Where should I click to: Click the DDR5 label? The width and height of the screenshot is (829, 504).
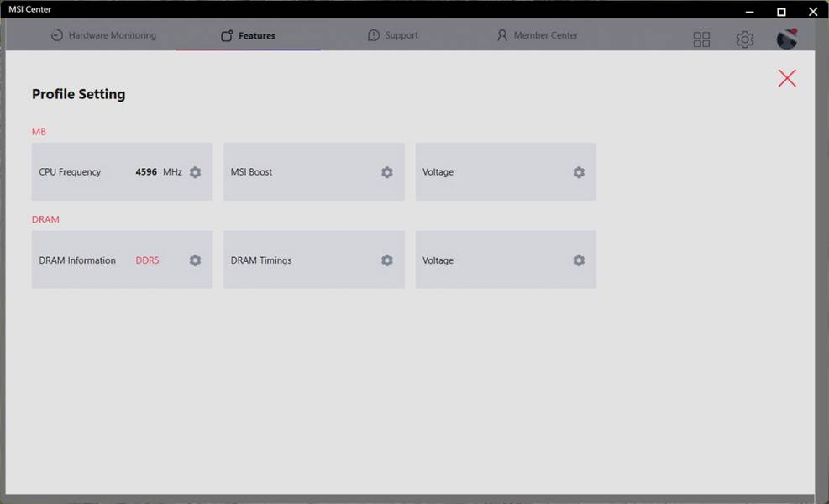pyautogui.click(x=148, y=260)
